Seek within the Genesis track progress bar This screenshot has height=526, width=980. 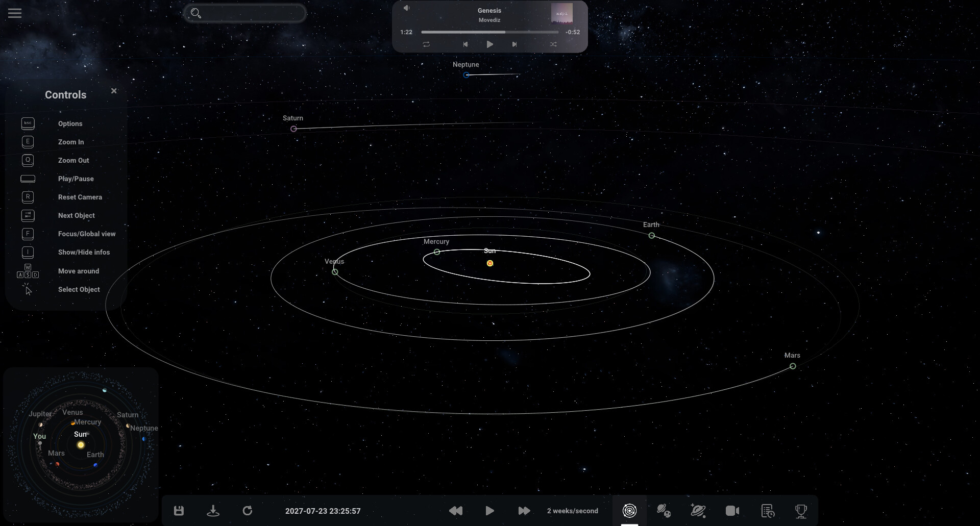tap(490, 32)
